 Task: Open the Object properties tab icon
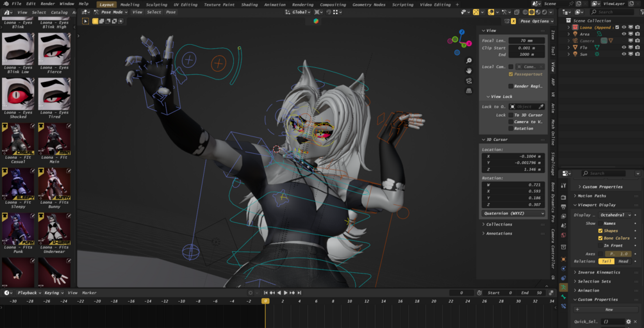point(563,259)
